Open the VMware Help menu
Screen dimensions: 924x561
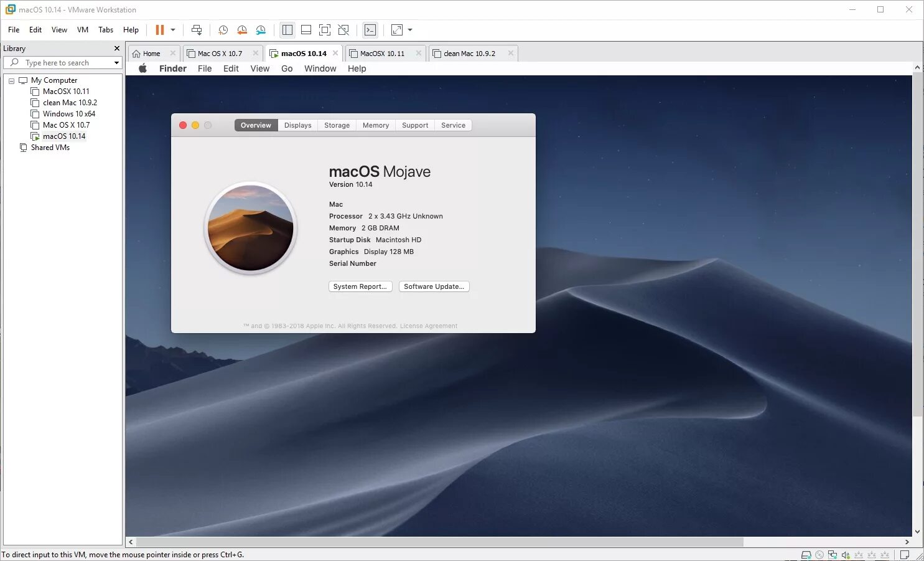pos(131,30)
